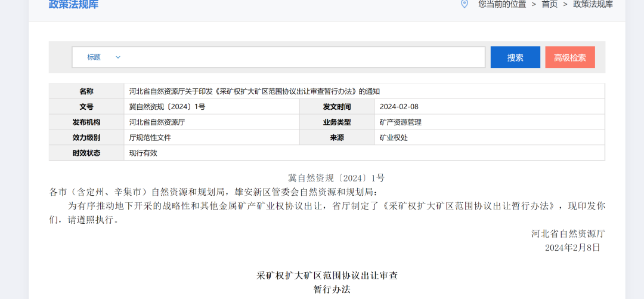Click the 发文时间 value 2024-02-08
This screenshot has width=644, height=299.
399,107
